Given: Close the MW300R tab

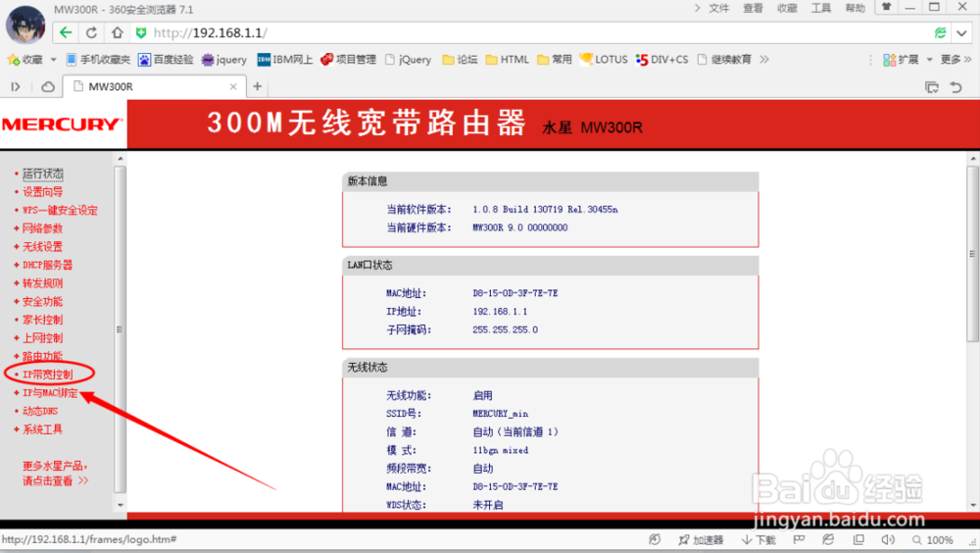Looking at the screenshot, I should [233, 87].
